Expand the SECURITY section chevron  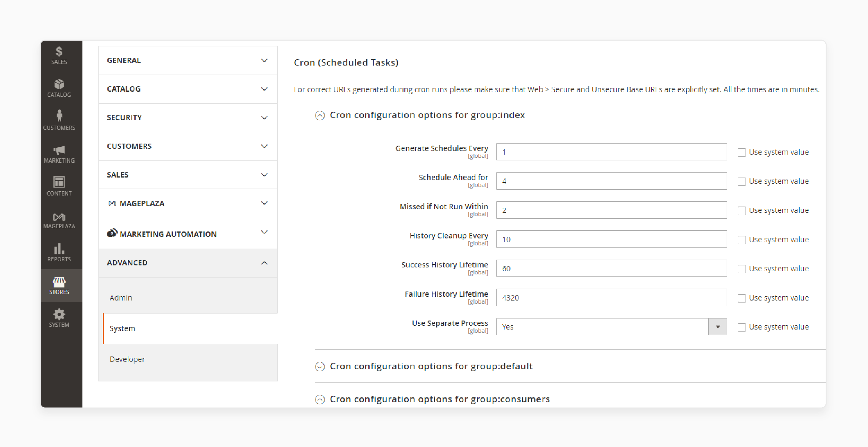click(x=264, y=118)
